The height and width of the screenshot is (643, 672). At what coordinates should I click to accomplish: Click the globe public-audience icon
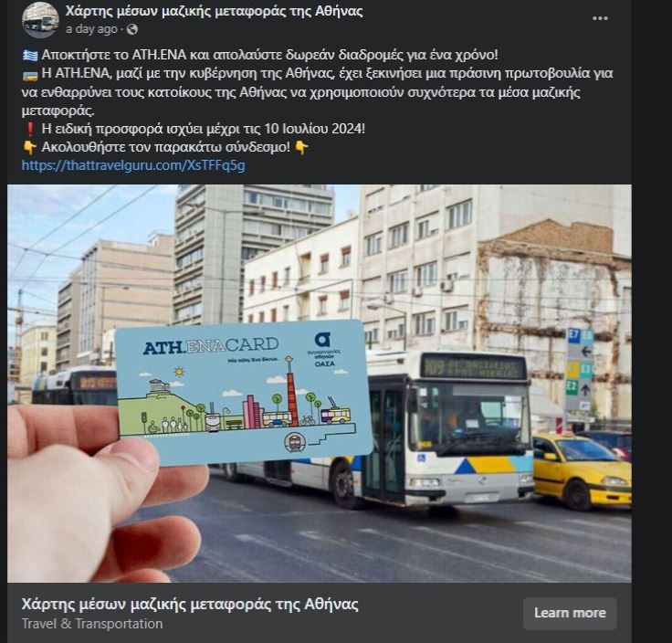coord(132,29)
